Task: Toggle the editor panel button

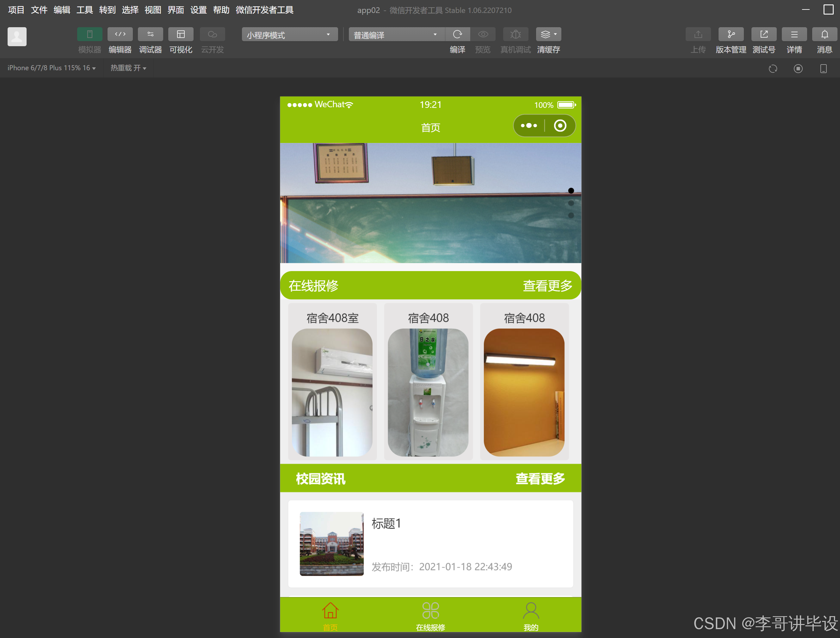Action: coord(120,34)
